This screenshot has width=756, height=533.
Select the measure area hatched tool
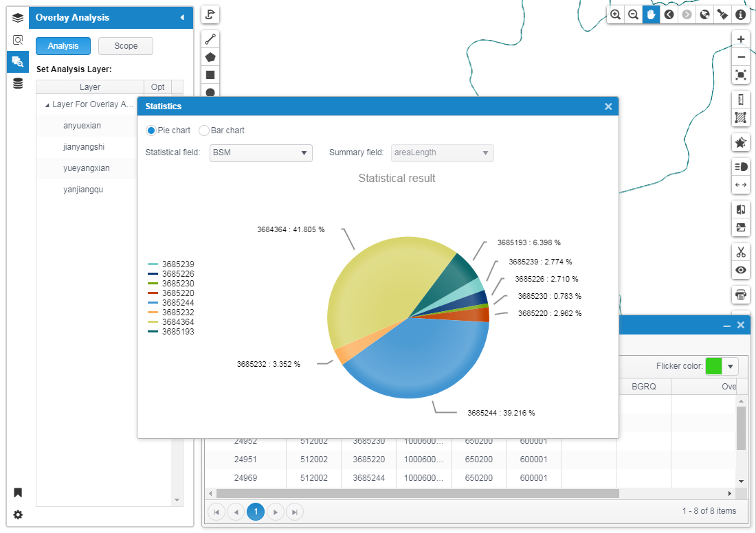tap(741, 117)
